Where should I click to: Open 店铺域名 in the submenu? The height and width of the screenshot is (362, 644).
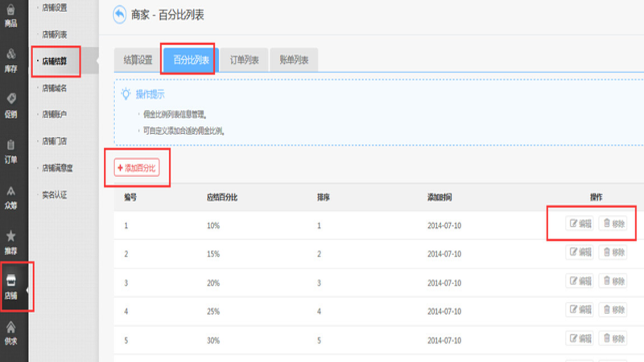[x=54, y=88]
